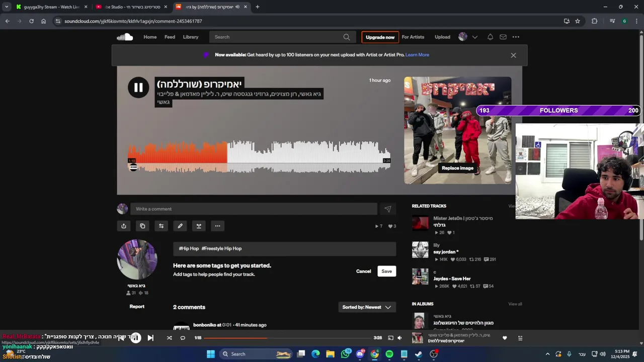The height and width of the screenshot is (362, 644).
Task: Mute the player volume
Action: point(399,338)
